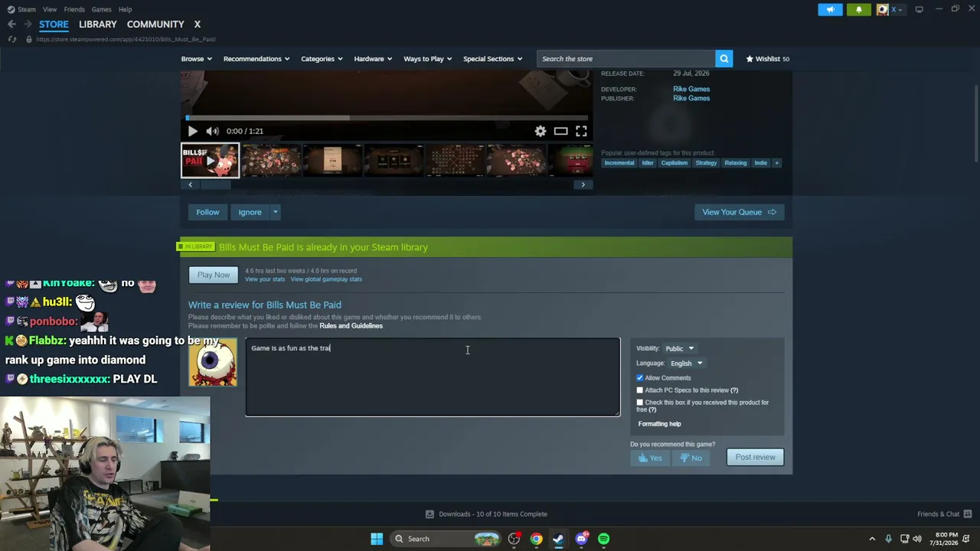Enter fullscreen for the trailer video
This screenshot has width=980, height=551.
click(x=581, y=131)
